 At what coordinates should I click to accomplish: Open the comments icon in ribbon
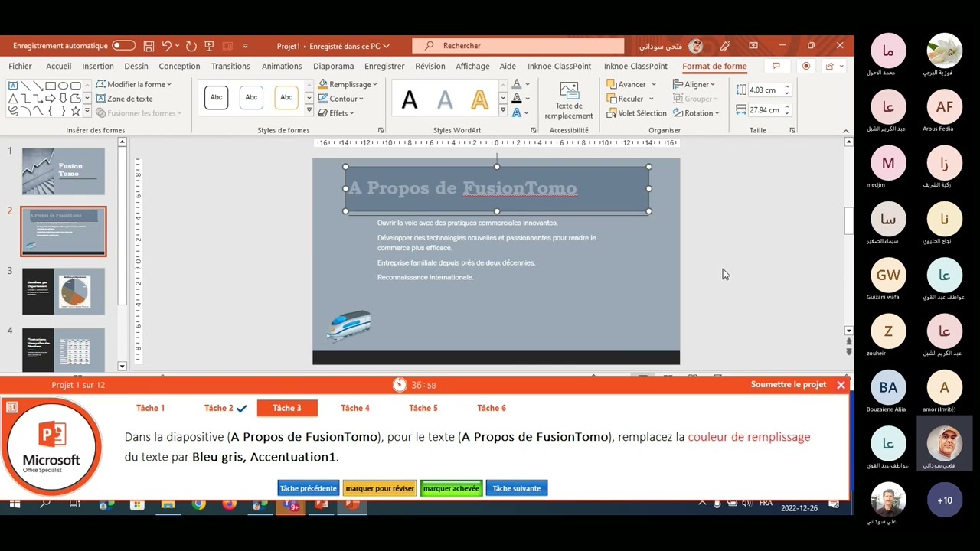coord(776,67)
